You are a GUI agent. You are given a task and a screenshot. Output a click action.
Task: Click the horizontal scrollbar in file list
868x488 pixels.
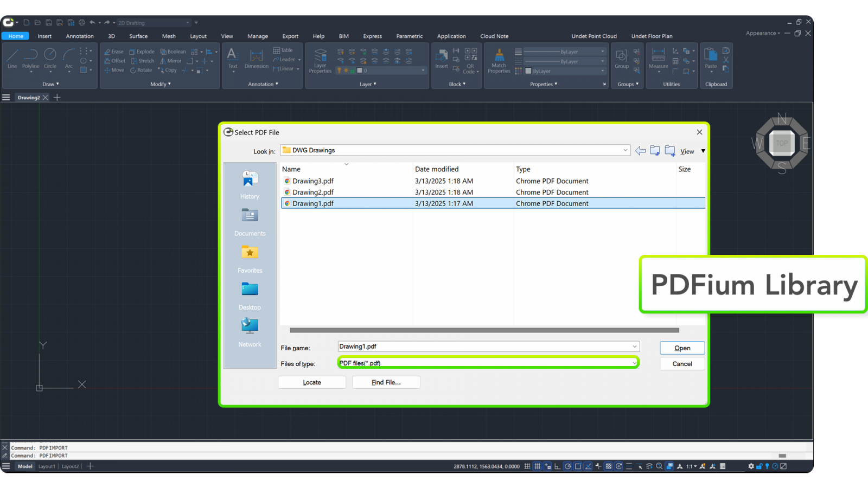point(484,330)
